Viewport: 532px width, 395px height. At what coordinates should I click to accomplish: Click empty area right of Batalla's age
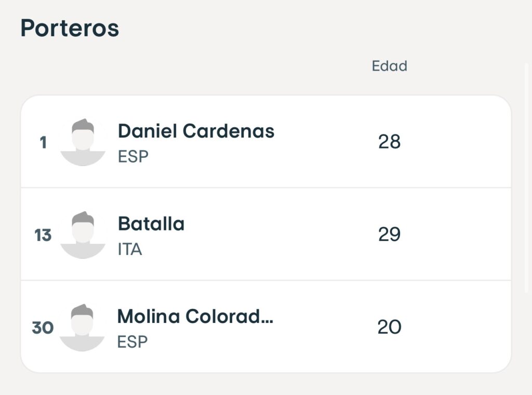(x=457, y=235)
